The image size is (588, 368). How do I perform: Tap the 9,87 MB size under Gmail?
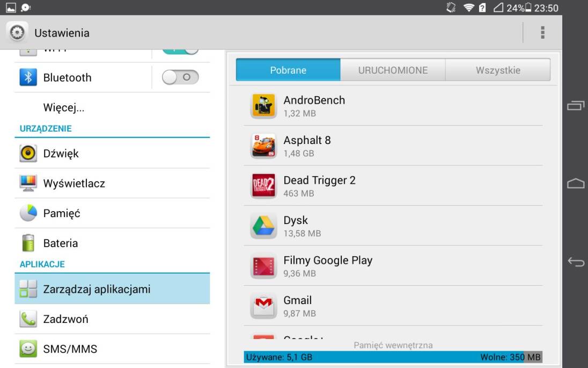coord(299,313)
